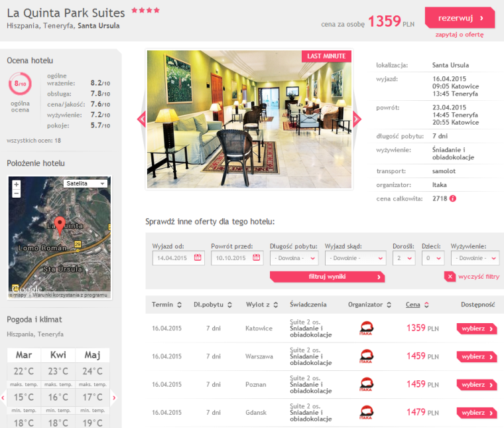This screenshot has height=428, width=504.
Task: Sort offers by Cena column header
Action: point(416,305)
